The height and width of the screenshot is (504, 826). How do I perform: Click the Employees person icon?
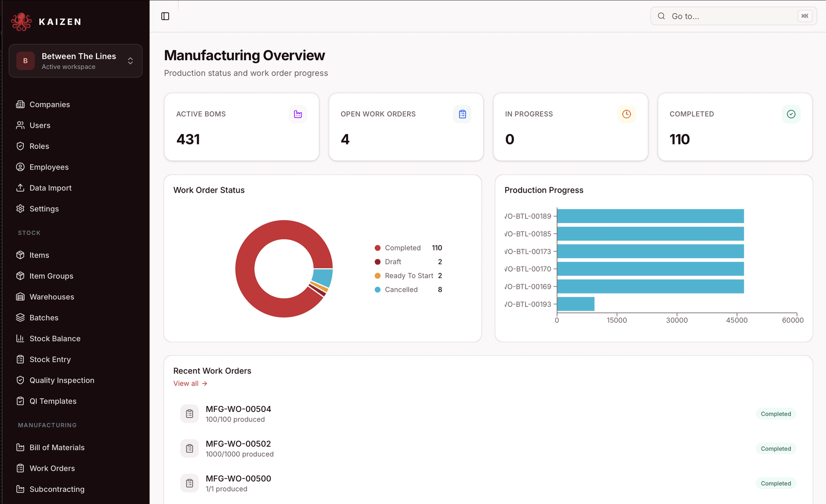point(20,167)
